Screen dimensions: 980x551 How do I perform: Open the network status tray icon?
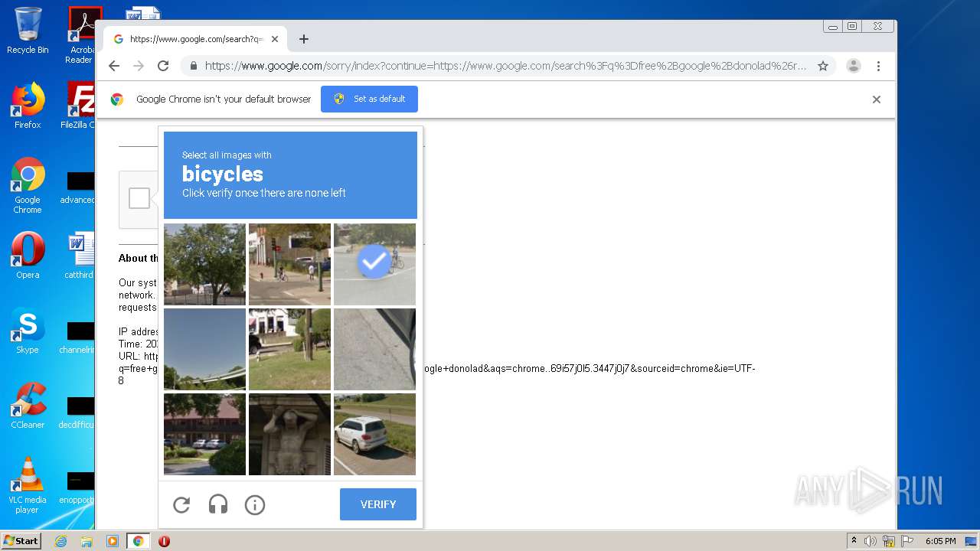point(889,541)
